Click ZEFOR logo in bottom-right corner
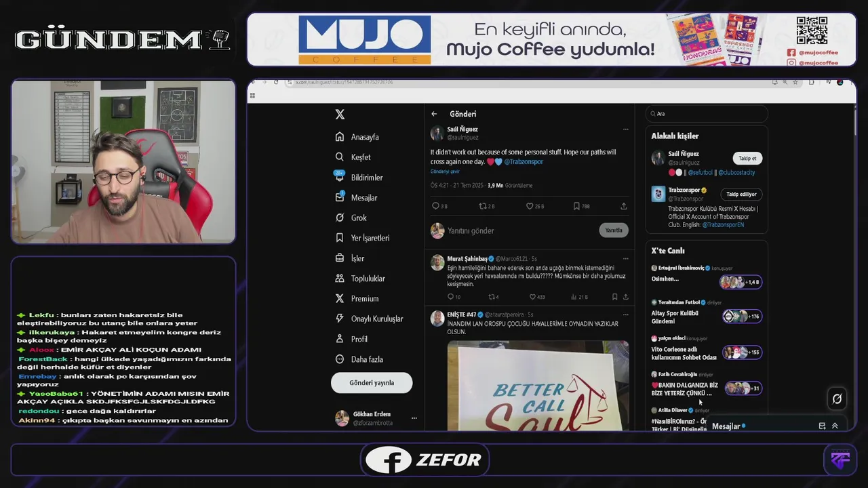The image size is (868, 488). pos(840,460)
